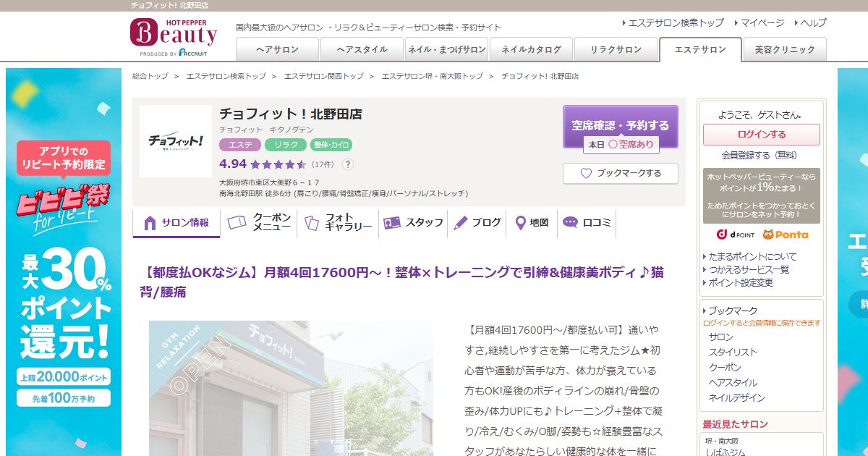
Task: Click the スタッフ ID card icon
Action: (x=392, y=223)
